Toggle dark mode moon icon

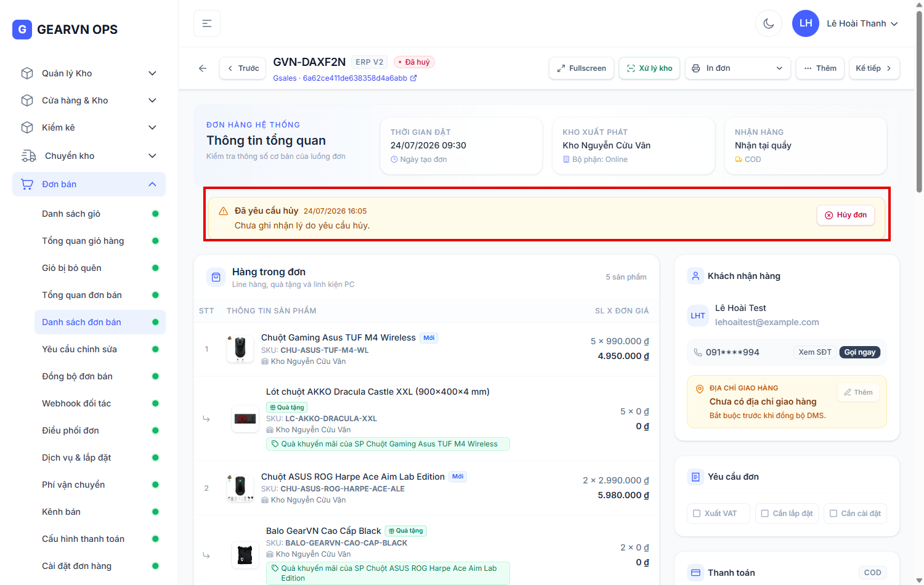click(x=768, y=23)
